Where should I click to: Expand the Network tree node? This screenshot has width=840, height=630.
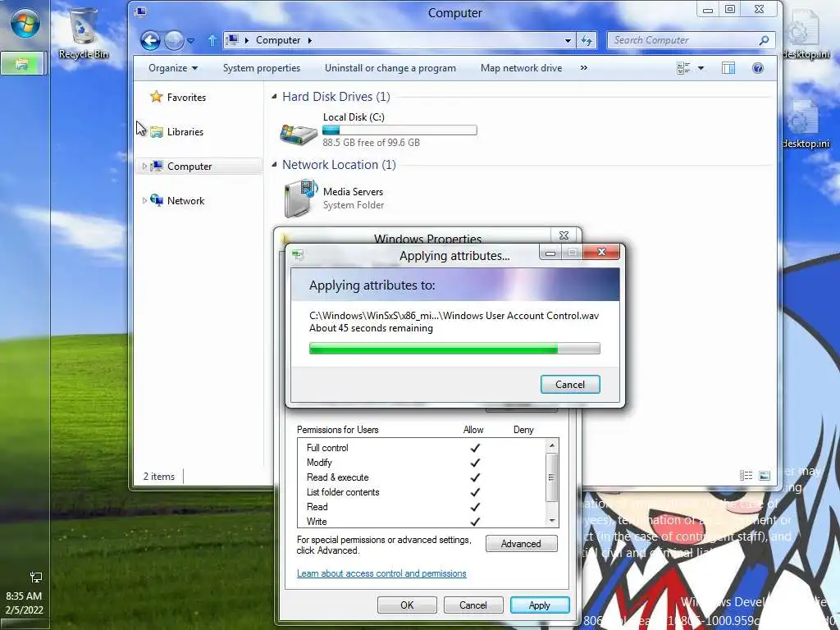[144, 200]
